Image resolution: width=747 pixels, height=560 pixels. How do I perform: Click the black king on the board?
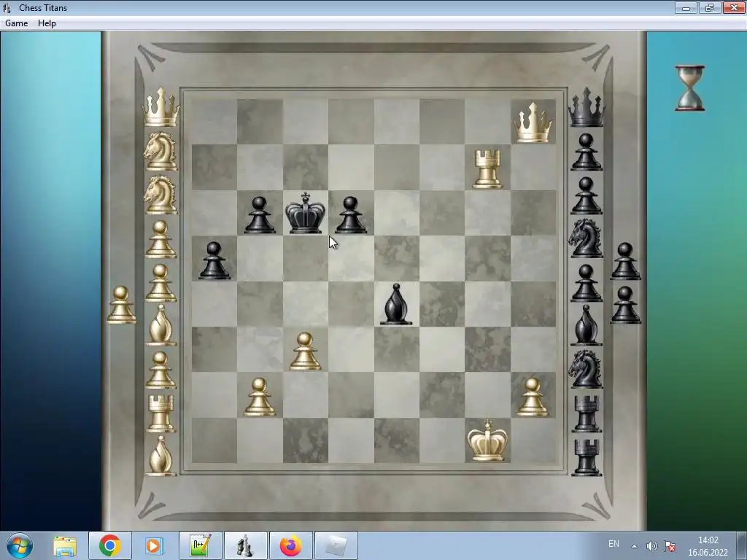point(306,213)
